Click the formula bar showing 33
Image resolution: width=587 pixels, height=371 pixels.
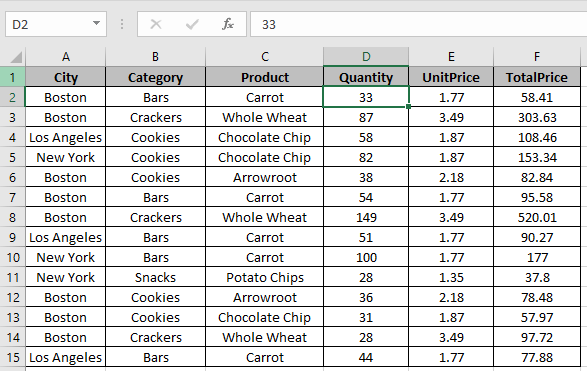tap(419, 24)
